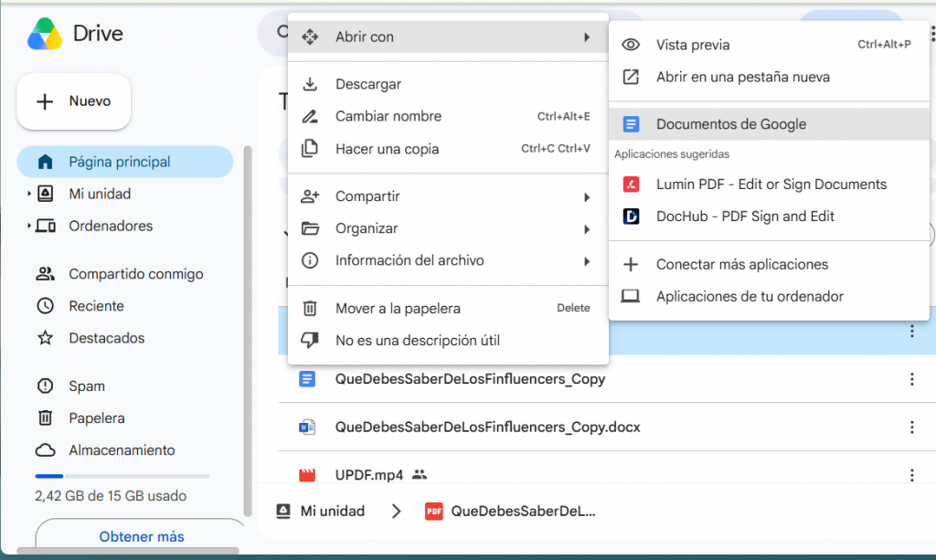
Task: Click the QueDebesSaberDeL... PDF breadcrumb
Action: [x=510, y=511]
